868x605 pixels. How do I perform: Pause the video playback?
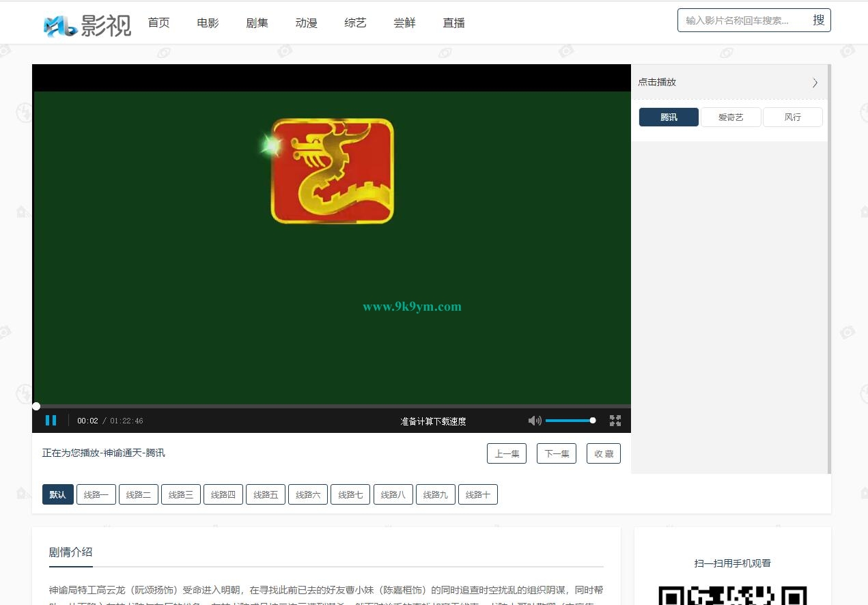tap(51, 421)
